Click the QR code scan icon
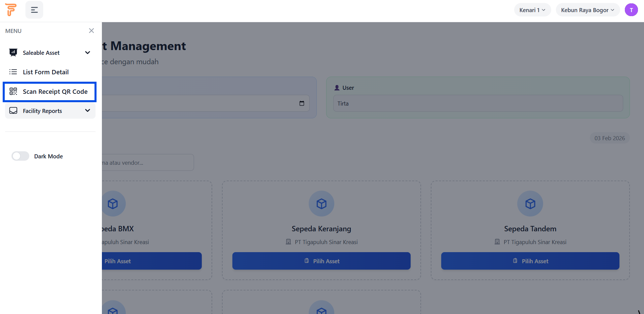The width and height of the screenshot is (644, 314). click(x=13, y=91)
